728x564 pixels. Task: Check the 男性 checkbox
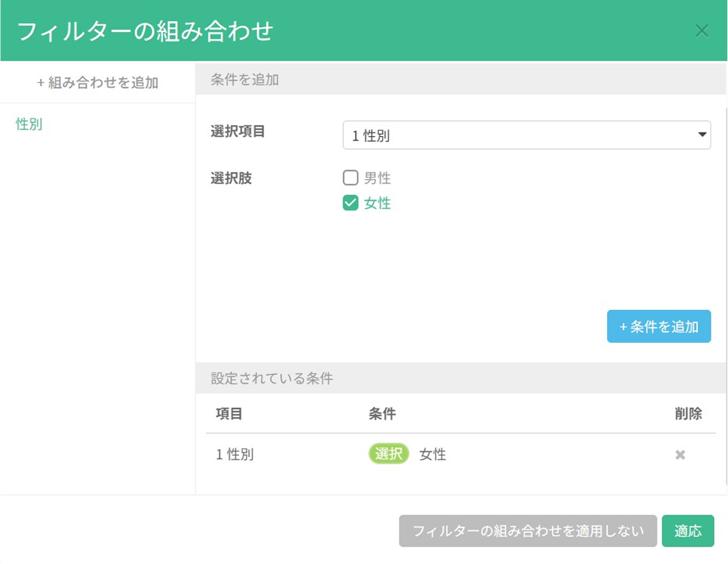351,178
